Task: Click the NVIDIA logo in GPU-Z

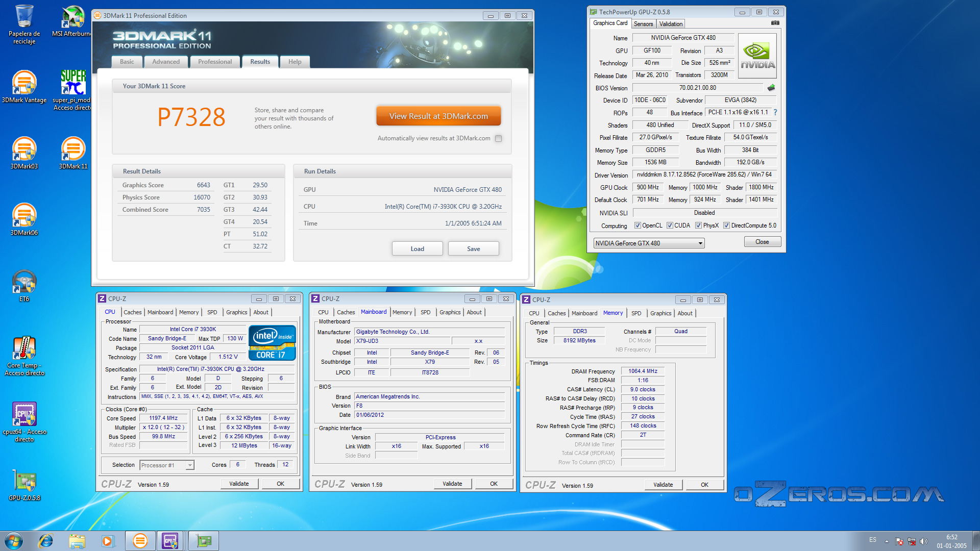Action: tap(757, 56)
